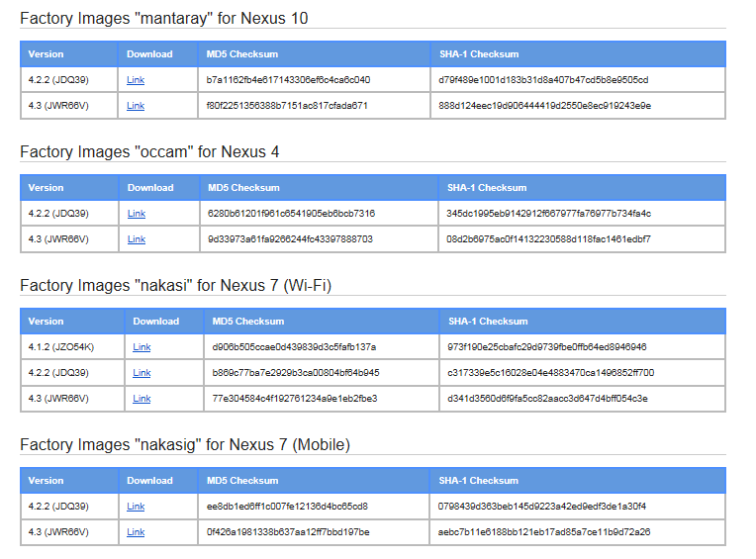Click SHA-1 checksum starting 08d2b6975ac

point(548,239)
